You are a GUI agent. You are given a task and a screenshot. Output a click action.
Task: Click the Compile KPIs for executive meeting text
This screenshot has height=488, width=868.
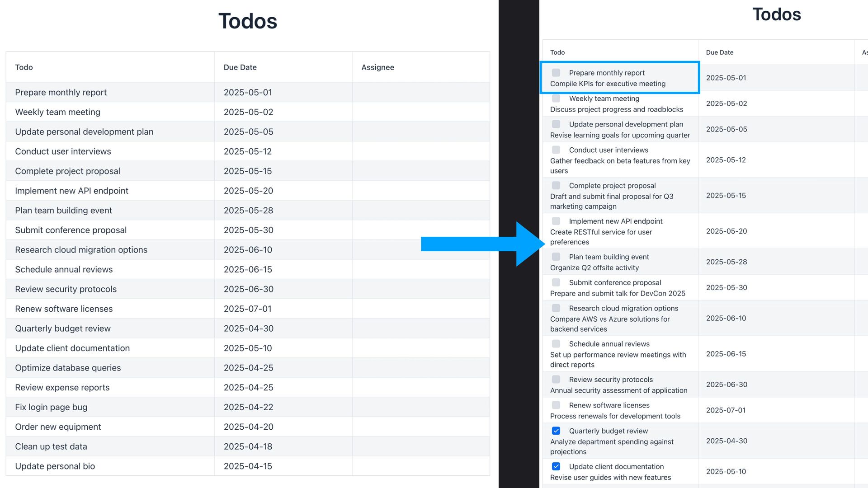(608, 84)
